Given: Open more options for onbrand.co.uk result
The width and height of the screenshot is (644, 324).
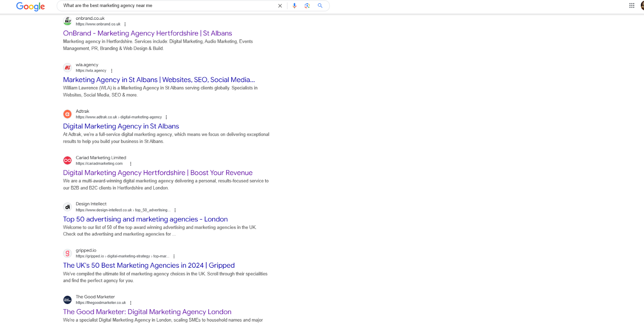Looking at the screenshot, I should 125,25.
